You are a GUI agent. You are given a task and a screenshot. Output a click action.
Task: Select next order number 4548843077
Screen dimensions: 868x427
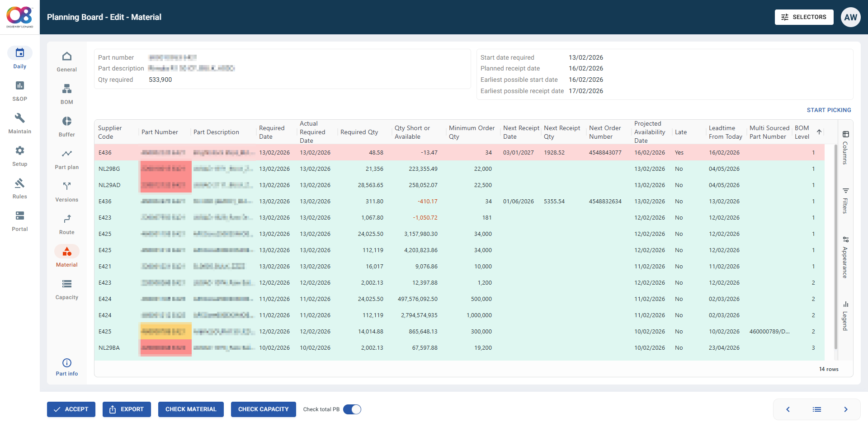tap(605, 153)
